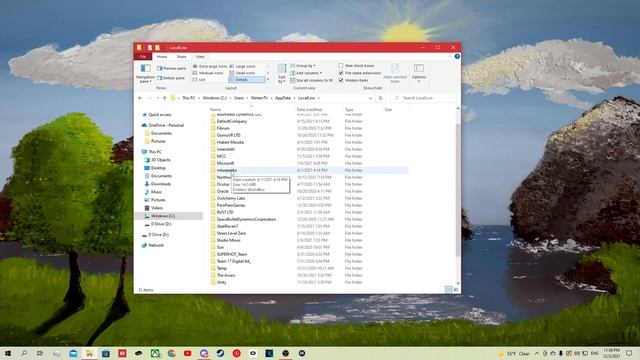The image size is (640, 360).
Task: Open Task View on taskbar
Action: 40,353
